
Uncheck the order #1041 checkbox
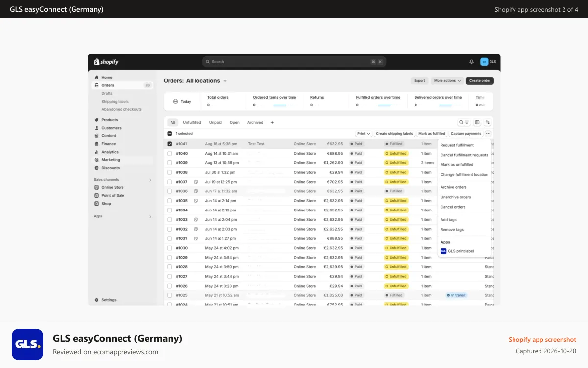pyautogui.click(x=170, y=144)
